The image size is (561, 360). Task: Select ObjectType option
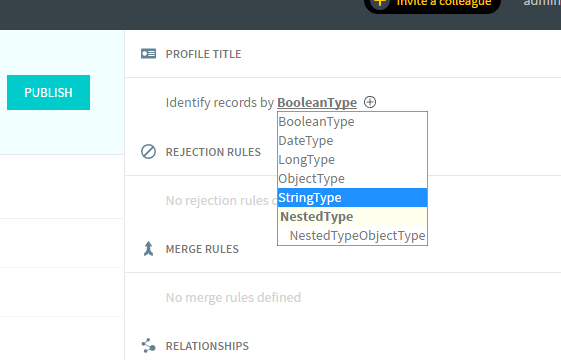point(352,179)
